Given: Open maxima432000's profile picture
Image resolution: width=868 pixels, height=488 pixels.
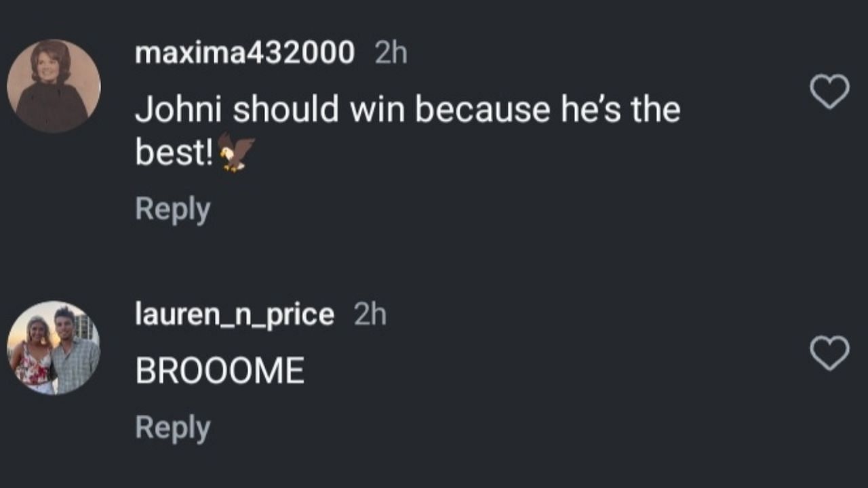Looking at the screenshot, I should (54, 86).
